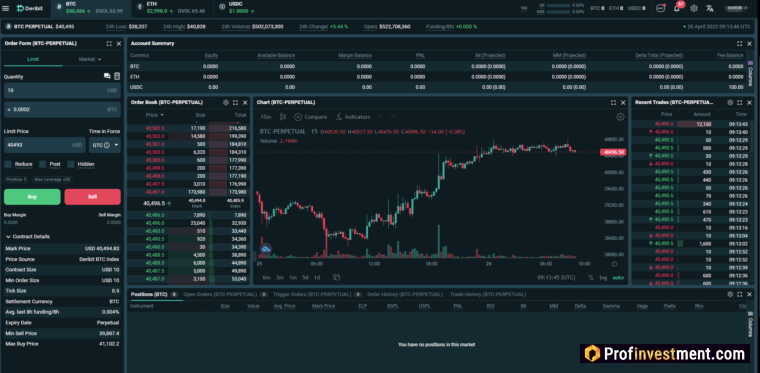Open the hamburger main menu

pos(5,8)
